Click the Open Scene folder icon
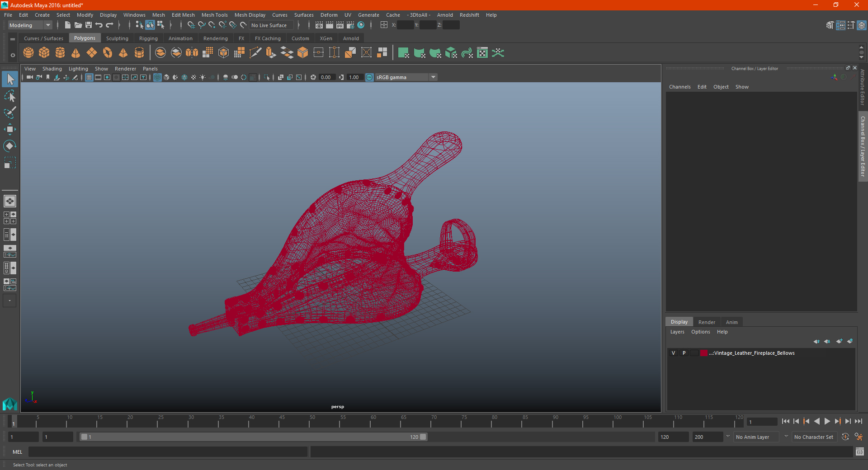Screen dimensions: 868x470 pos(78,25)
